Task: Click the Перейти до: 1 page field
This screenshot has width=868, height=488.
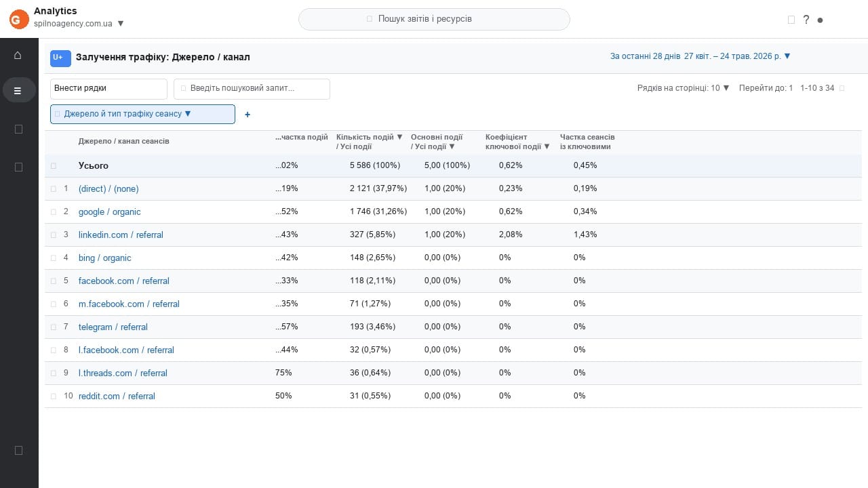Action: 766,88
